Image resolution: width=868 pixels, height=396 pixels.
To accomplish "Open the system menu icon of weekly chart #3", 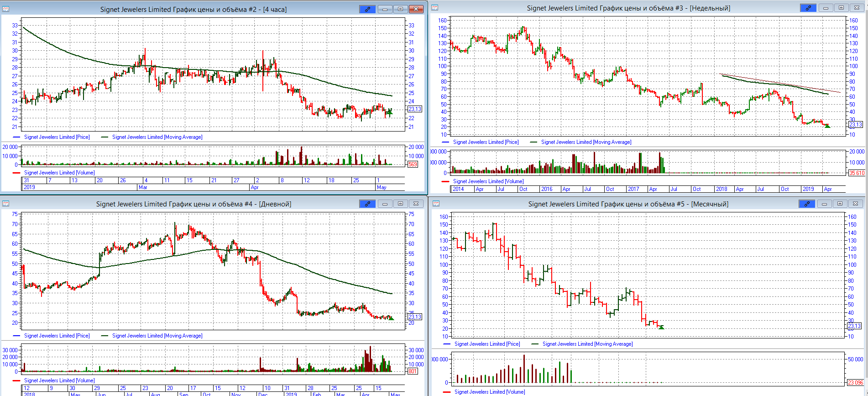I will coord(434,8).
